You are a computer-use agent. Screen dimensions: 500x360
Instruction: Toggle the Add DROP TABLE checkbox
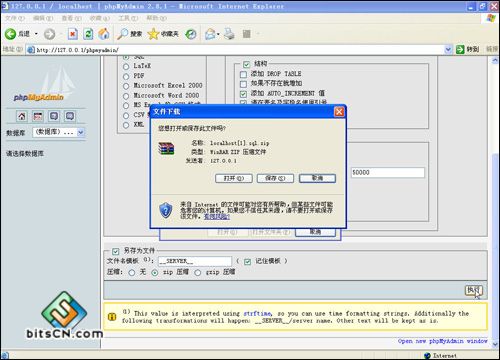244,74
